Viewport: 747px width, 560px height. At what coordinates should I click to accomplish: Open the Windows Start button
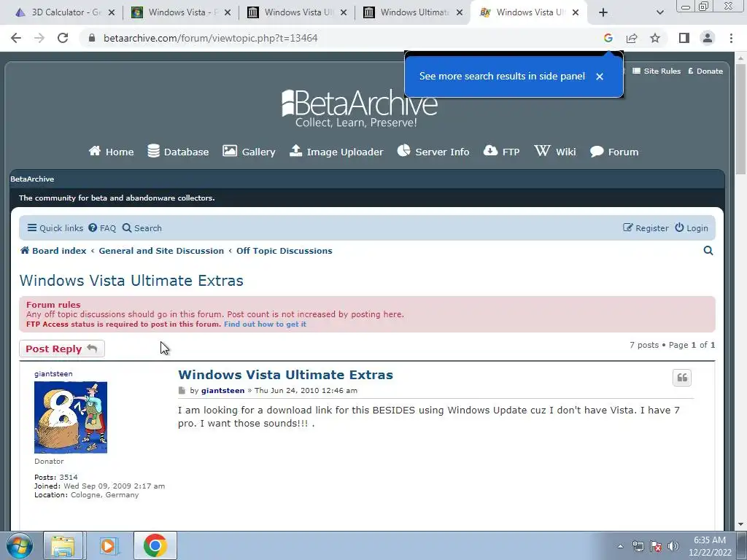(x=20, y=545)
